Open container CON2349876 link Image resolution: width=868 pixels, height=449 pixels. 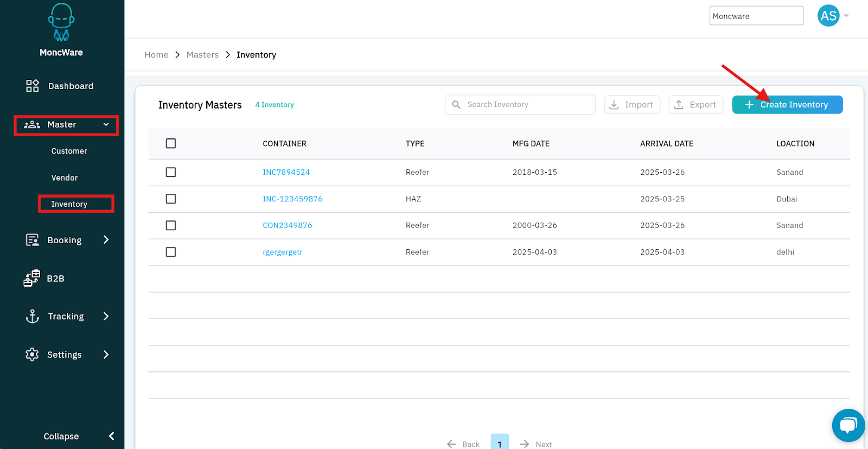pos(288,225)
